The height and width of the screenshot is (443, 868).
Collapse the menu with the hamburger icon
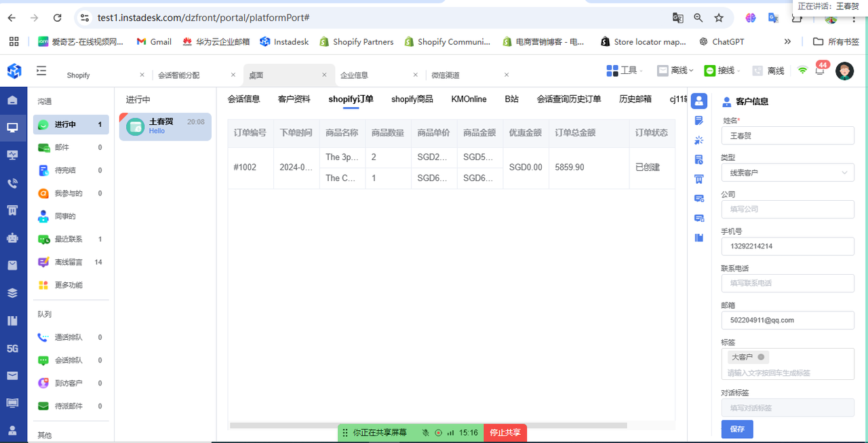[x=41, y=71]
